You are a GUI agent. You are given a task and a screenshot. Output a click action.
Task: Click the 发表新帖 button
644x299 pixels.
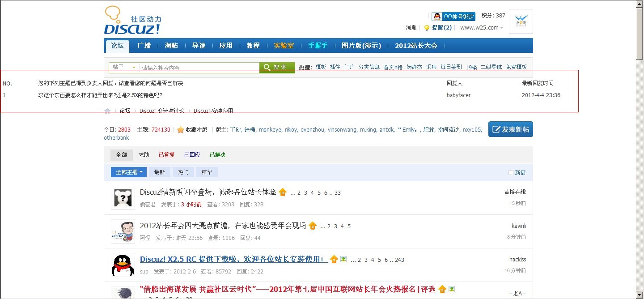click(x=511, y=129)
